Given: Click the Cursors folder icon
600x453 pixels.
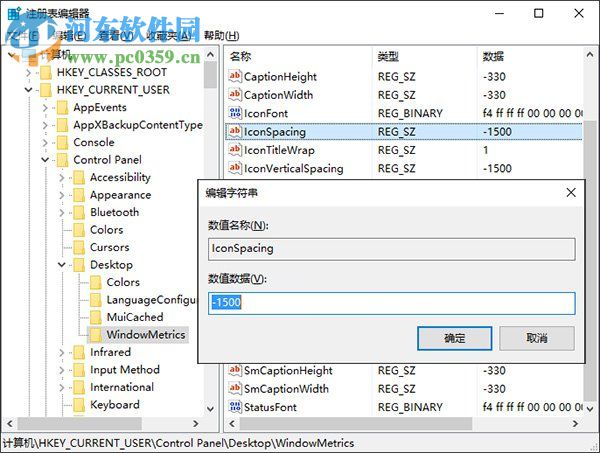Looking at the screenshot, I should [79, 248].
